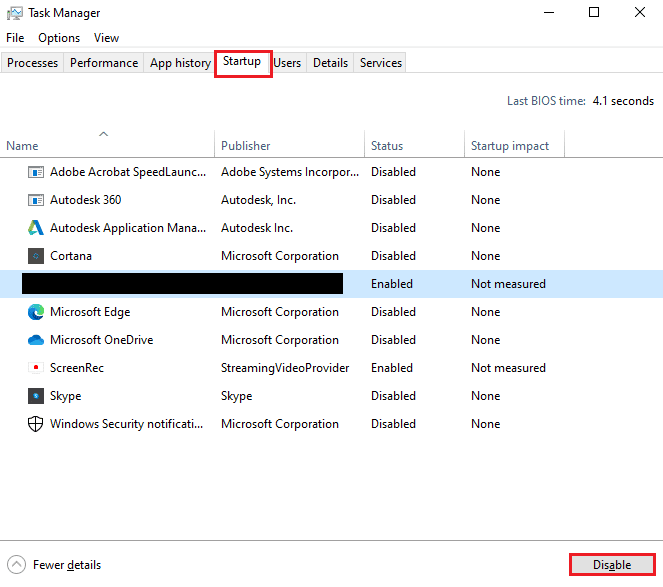663x587 pixels.
Task: Click the StreamingVideoProvider publisher cell
Action: click(x=285, y=368)
